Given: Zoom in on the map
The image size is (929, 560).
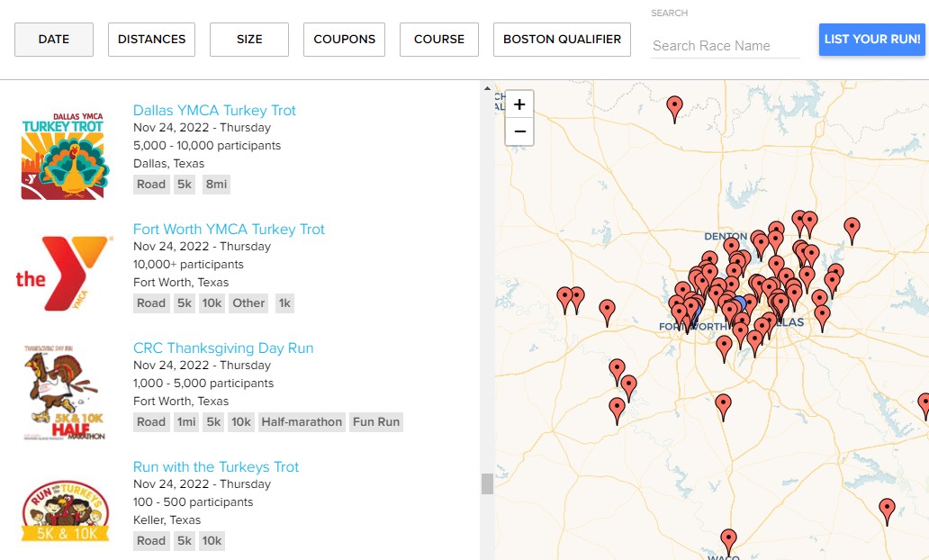Looking at the screenshot, I should (519, 104).
